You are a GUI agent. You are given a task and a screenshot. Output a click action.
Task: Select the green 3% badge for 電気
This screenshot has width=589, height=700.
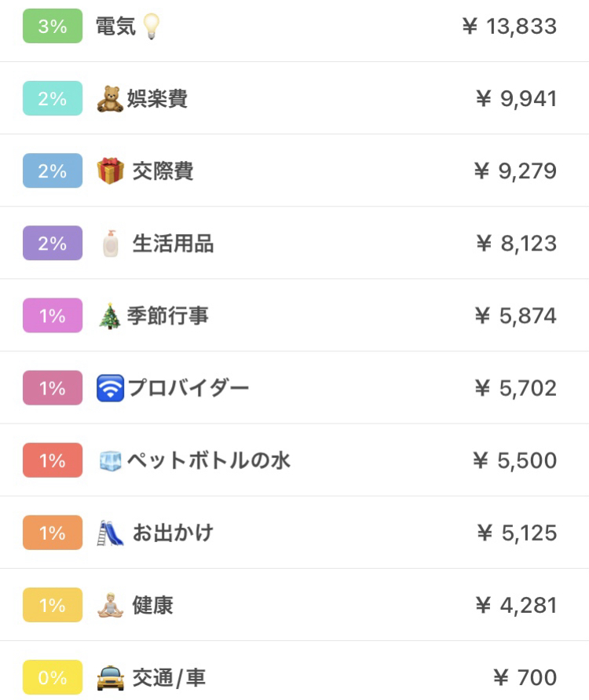(53, 26)
